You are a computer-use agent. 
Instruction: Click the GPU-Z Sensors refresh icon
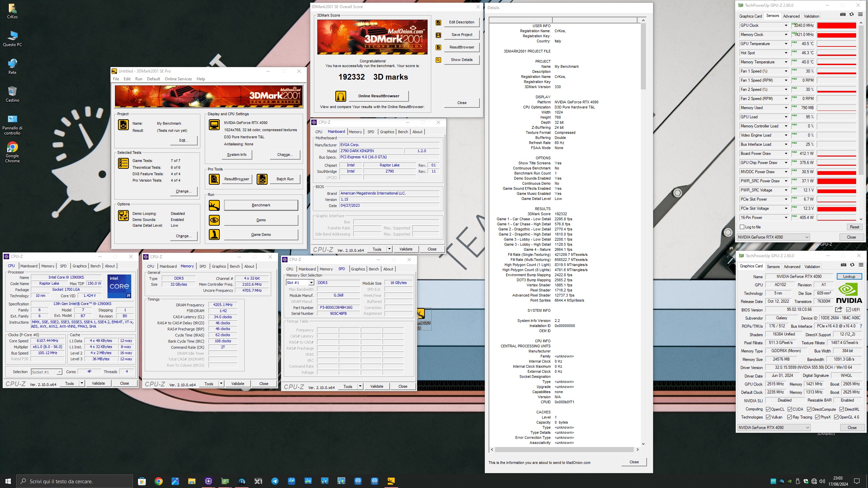point(851,15)
